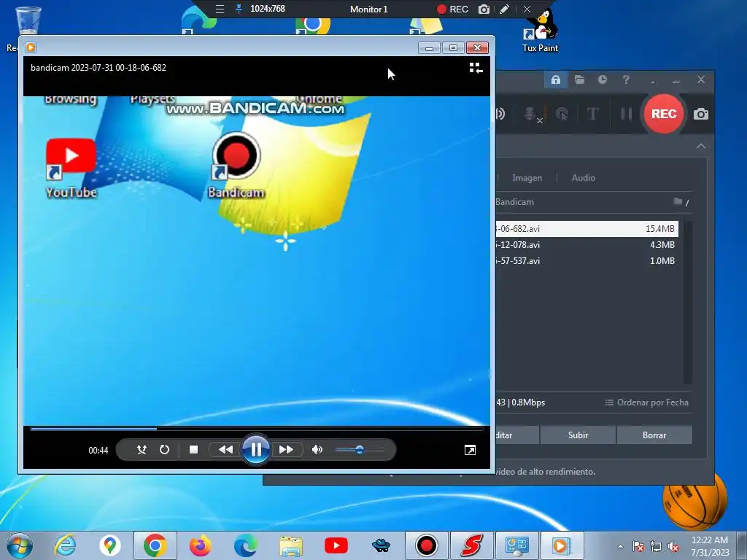Click camera icon in top recording bar
Screen dimensions: 747x560
(x=484, y=9)
